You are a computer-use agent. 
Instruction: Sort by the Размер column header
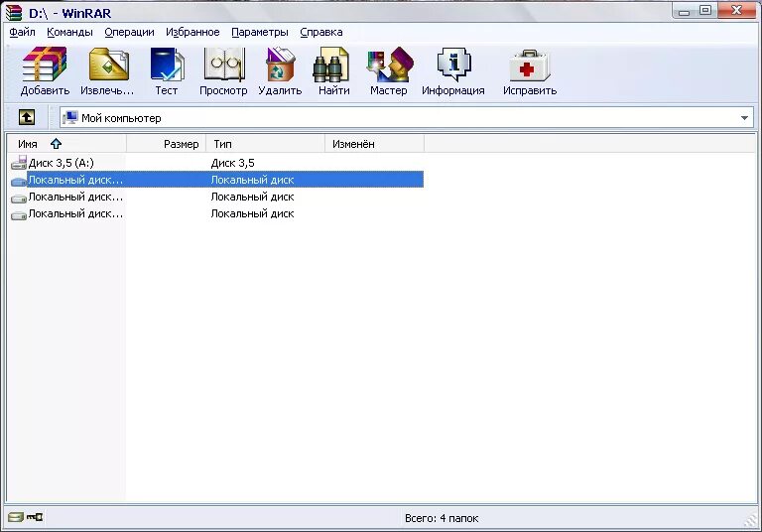167,144
